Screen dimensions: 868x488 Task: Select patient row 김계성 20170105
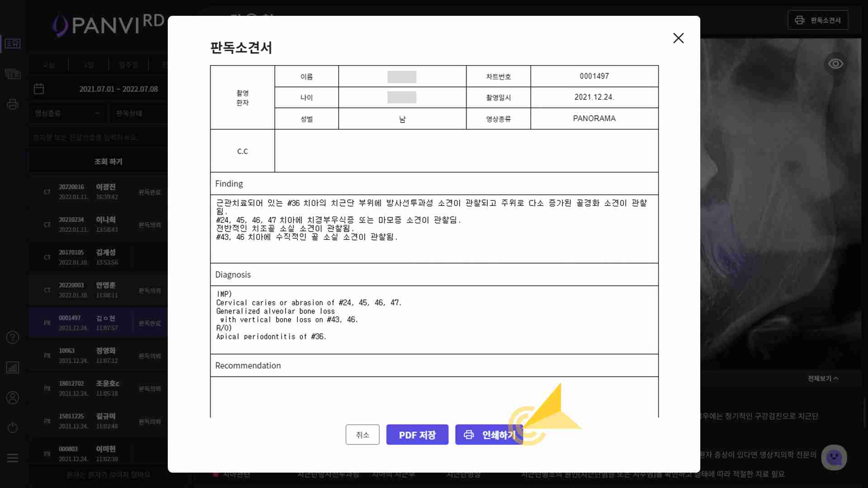coord(98,257)
